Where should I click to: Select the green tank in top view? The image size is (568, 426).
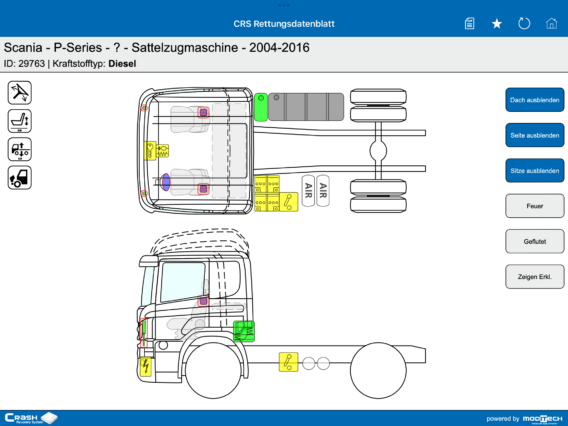[x=260, y=107]
